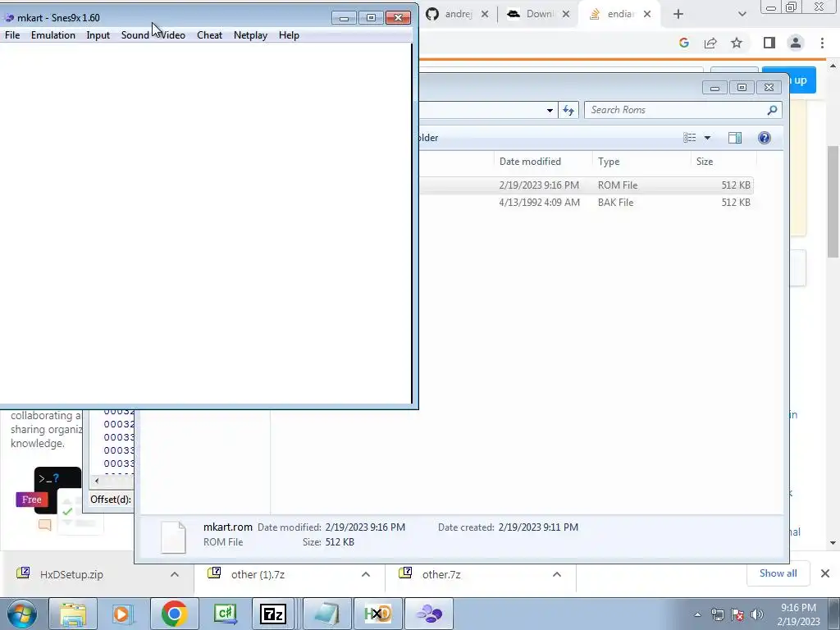Toggle the Explorer preview pane
This screenshot has width=840, height=630.
click(x=735, y=138)
